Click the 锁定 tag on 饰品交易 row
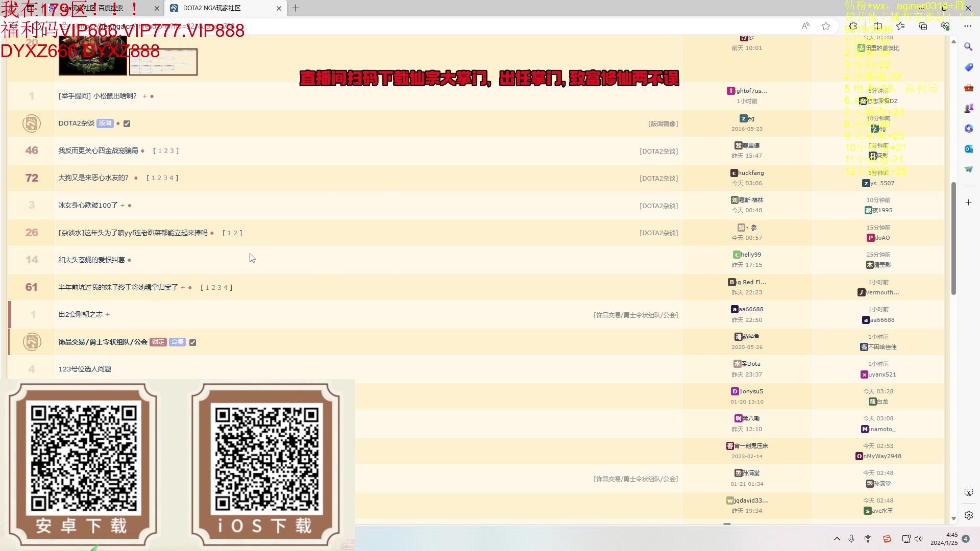This screenshot has height=551, width=980. tap(158, 342)
